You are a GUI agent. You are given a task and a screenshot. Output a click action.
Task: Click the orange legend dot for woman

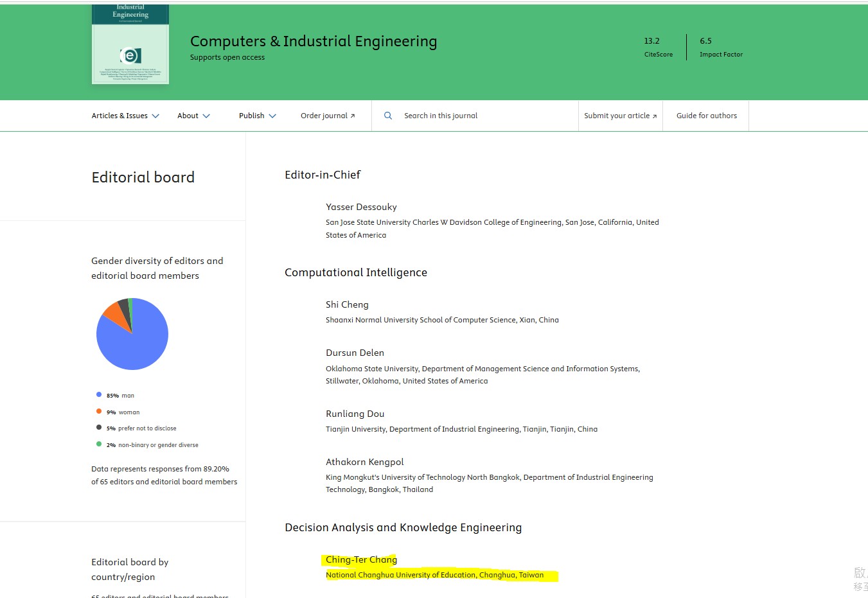point(99,411)
